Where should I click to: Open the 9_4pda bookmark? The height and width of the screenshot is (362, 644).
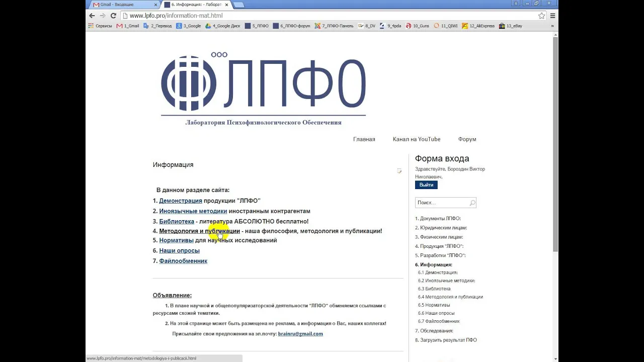pyautogui.click(x=390, y=26)
